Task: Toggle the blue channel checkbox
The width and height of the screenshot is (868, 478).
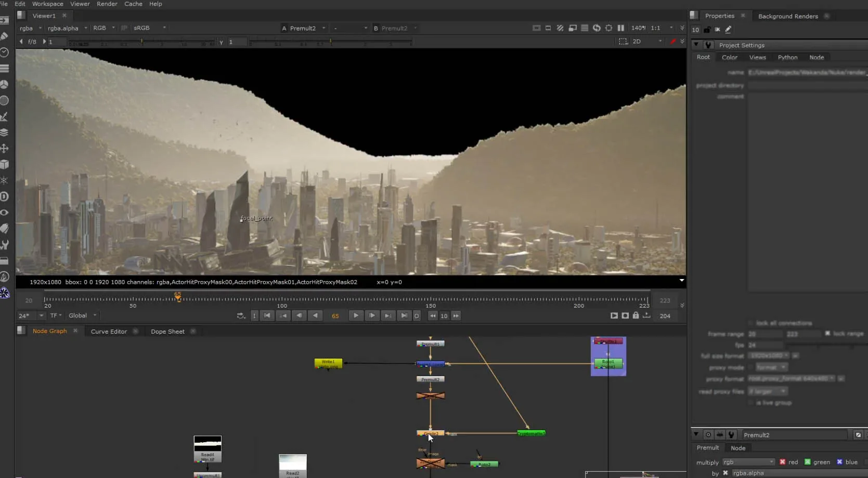Action: click(x=839, y=462)
